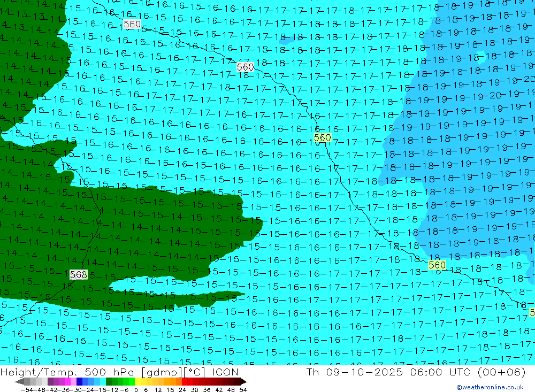Click the grey arrow at color scale start
This screenshot has width=535, height=392.
pyautogui.click(x=20, y=381)
